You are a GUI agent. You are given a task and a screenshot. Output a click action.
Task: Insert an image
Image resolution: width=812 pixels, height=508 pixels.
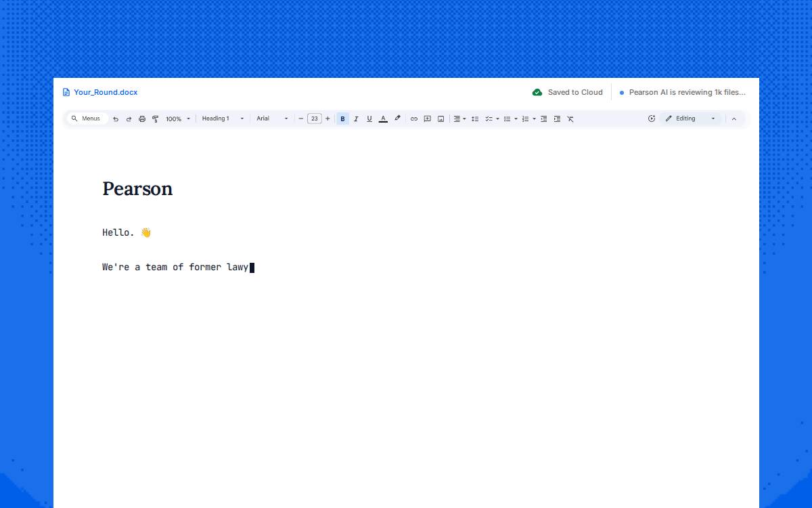[441, 119]
